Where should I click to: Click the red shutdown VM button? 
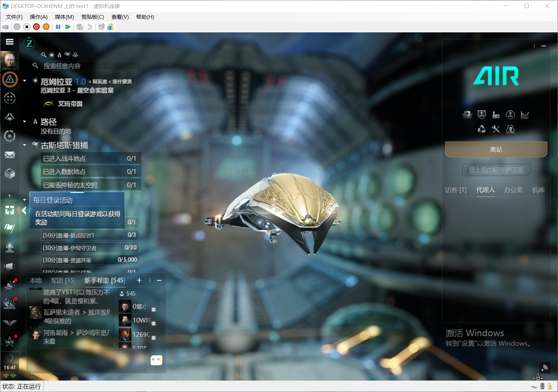pos(37,27)
